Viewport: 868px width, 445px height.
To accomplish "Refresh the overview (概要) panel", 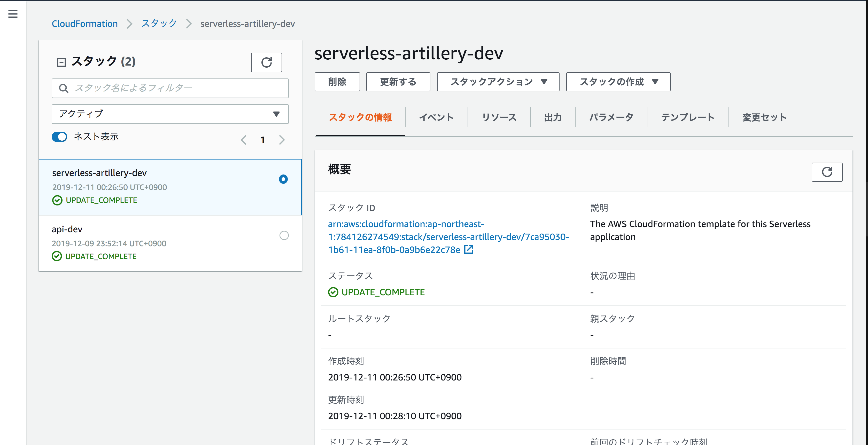I will click(x=827, y=172).
